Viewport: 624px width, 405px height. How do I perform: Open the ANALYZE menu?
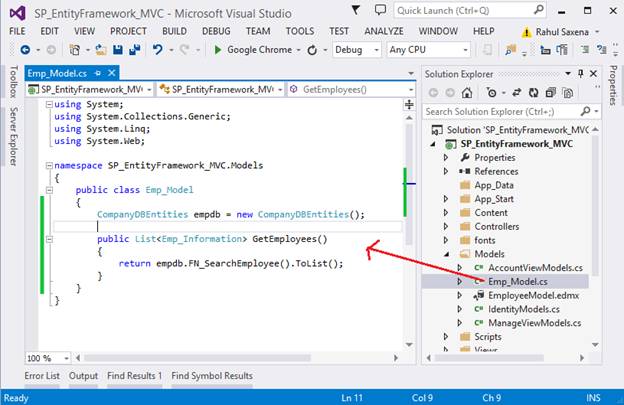point(384,31)
